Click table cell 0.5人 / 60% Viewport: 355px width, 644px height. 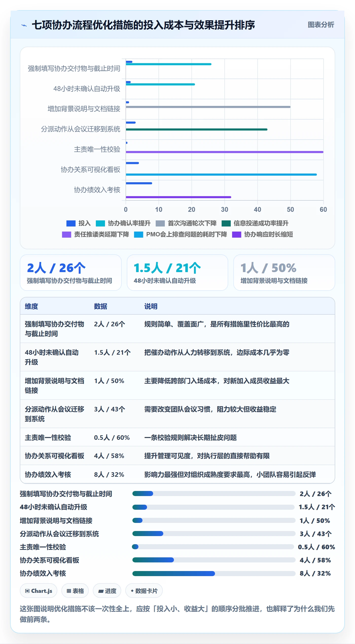(112, 438)
